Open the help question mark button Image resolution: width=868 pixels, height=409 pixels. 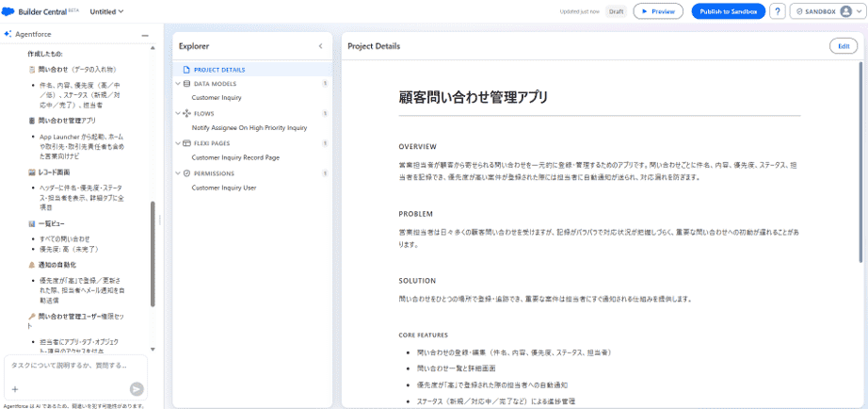(778, 11)
